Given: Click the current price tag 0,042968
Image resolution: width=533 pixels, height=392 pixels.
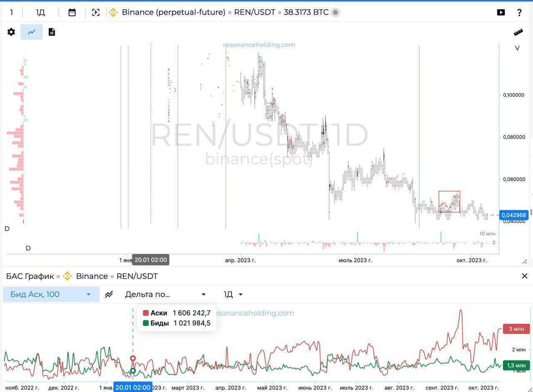Looking at the screenshot, I should (514, 215).
